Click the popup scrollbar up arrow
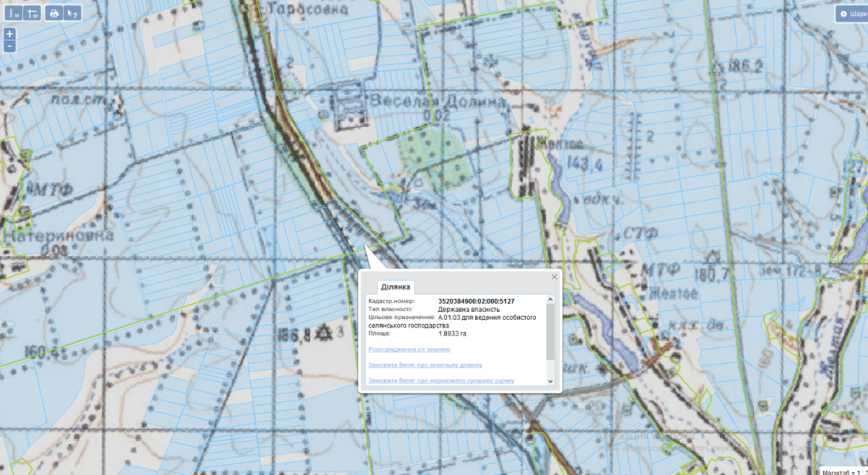The width and height of the screenshot is (868, 475). click(551, 300)
